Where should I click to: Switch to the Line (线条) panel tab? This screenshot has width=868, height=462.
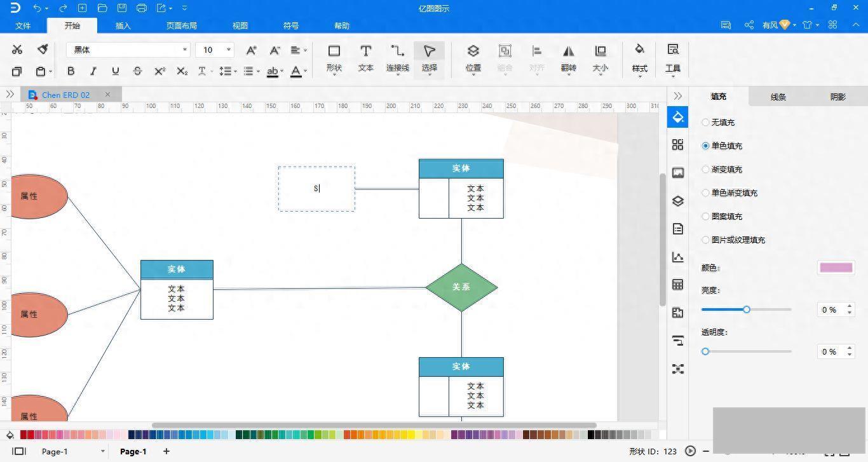778,97
